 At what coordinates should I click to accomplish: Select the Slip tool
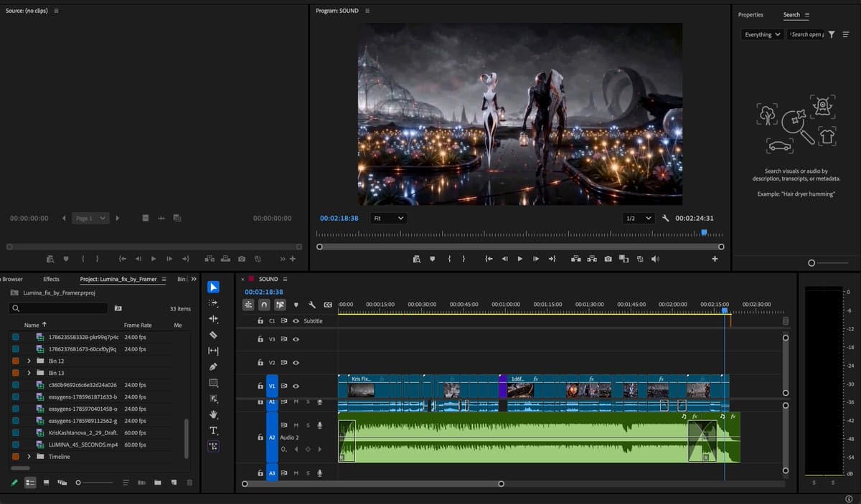click(x=214, y=351)
